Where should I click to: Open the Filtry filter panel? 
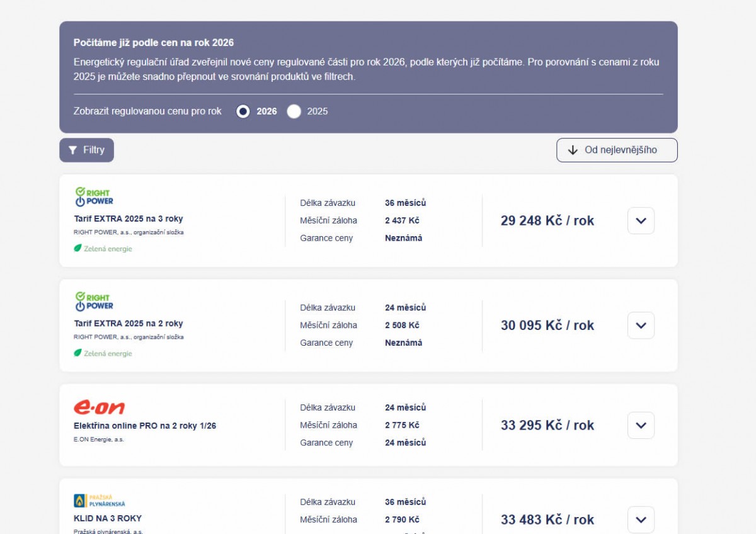tap(87, 151)
